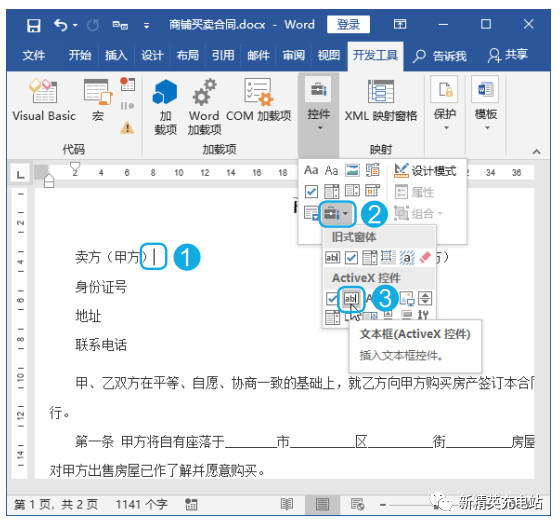Image resolution: width=560 pixels, height=527 pixels.
Task: Open the Visual Basic editor
Action: click(44, 101)
